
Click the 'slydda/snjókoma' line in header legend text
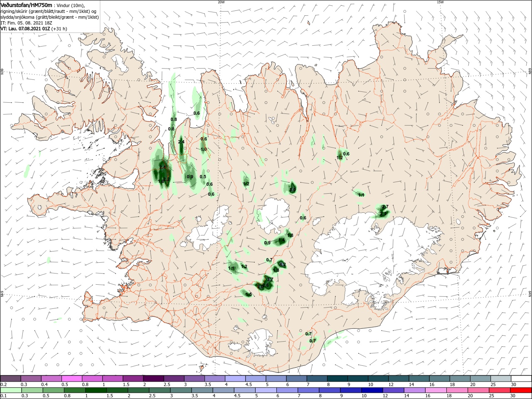(49, 17)
